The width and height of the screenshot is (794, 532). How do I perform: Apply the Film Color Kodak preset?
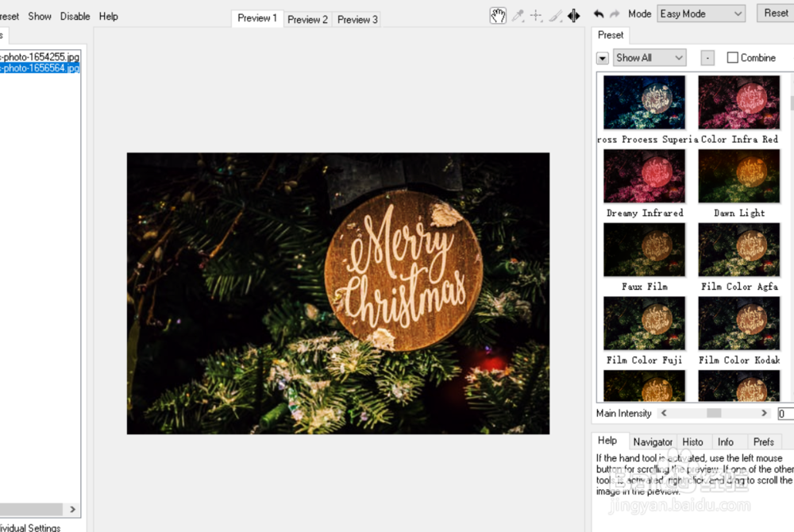738,323
